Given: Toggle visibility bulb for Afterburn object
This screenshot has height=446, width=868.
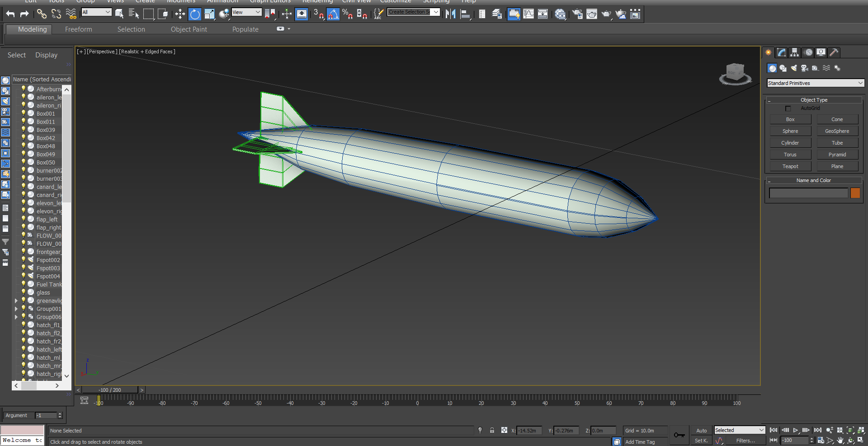Looking at the screenshot, I should pyautogui.click(x=24, y=89).
